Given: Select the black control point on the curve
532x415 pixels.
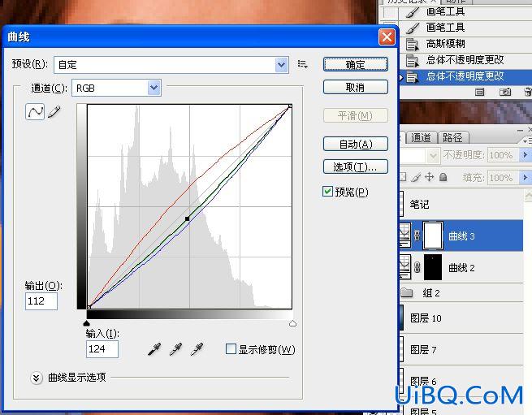Looking at the screenshot, I should pos(188,218).
